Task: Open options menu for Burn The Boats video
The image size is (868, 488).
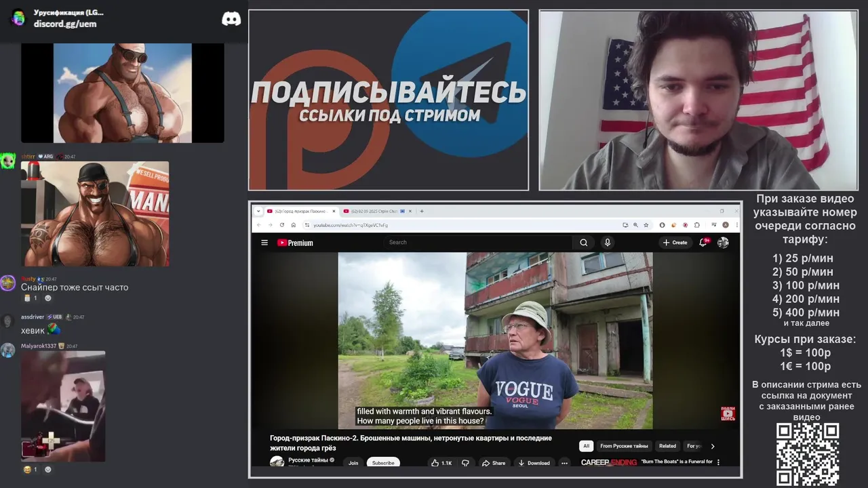Action: point(718,462)
